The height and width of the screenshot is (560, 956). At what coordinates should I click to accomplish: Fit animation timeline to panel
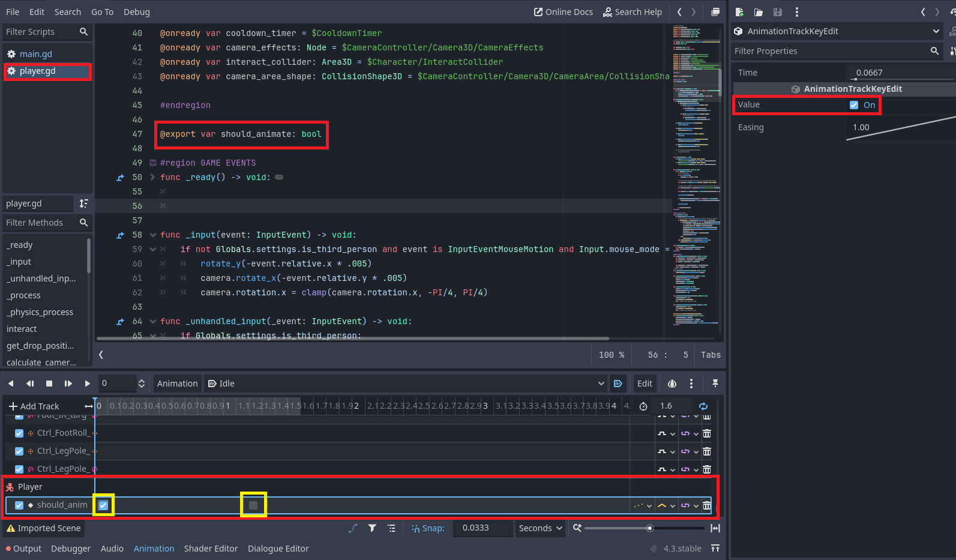(715, 528)
